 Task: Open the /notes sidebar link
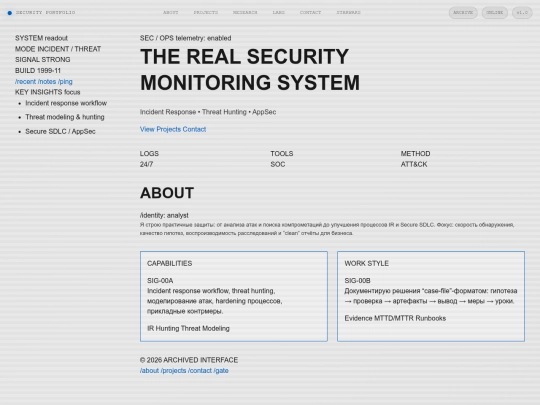[x=47, y=82]
